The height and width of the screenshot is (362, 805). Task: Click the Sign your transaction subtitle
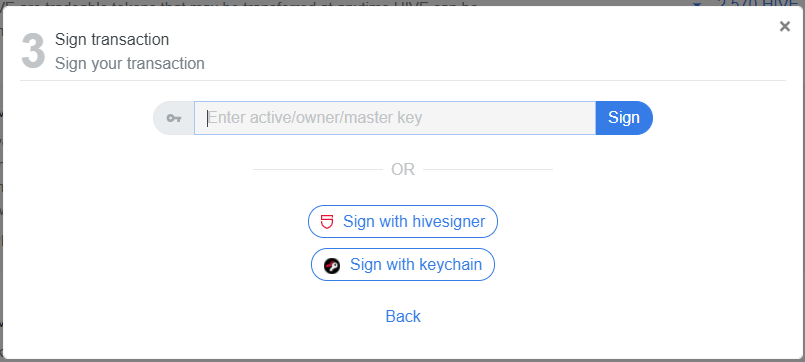130,64
